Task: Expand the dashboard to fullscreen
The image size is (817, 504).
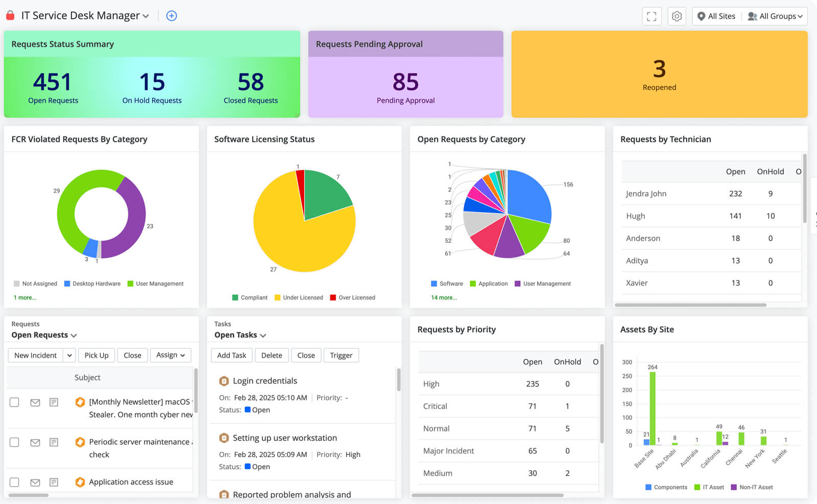Action: tap(652, 16)
